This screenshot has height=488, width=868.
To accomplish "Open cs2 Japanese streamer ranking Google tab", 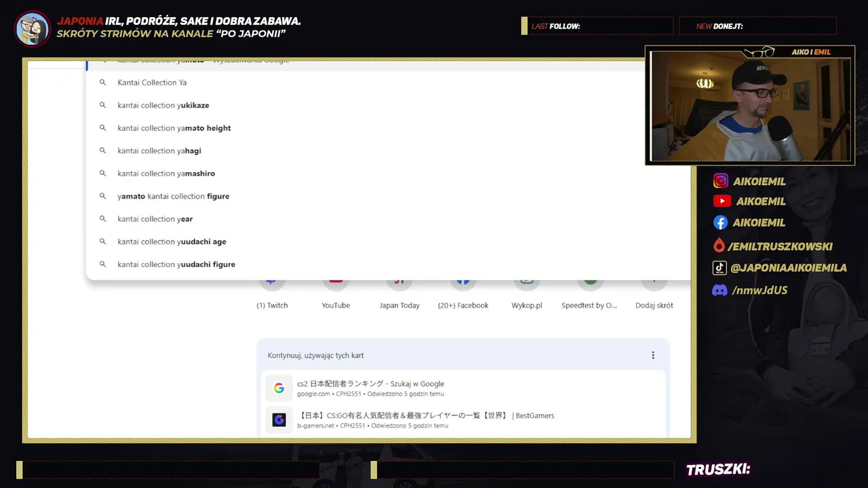I will click(463, 388).
